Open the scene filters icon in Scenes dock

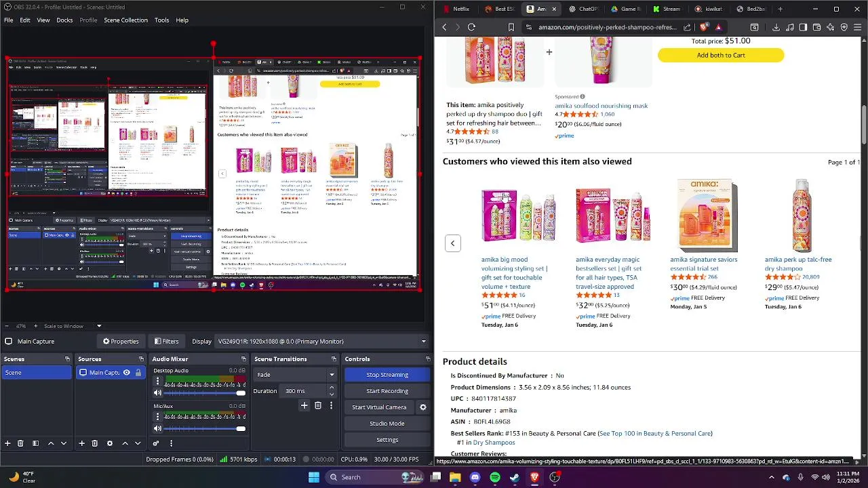pyautogui.click(x=37, y=443)
